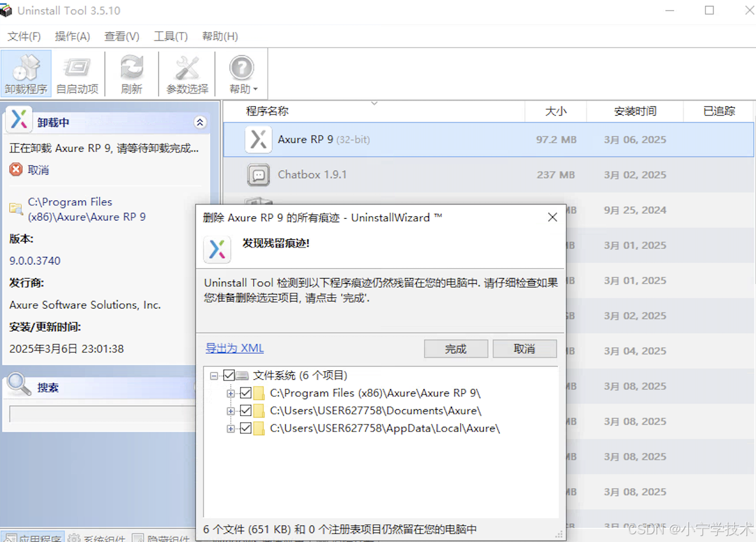
Task: Open the 文件(F) menu
Action: click(24, 36)
